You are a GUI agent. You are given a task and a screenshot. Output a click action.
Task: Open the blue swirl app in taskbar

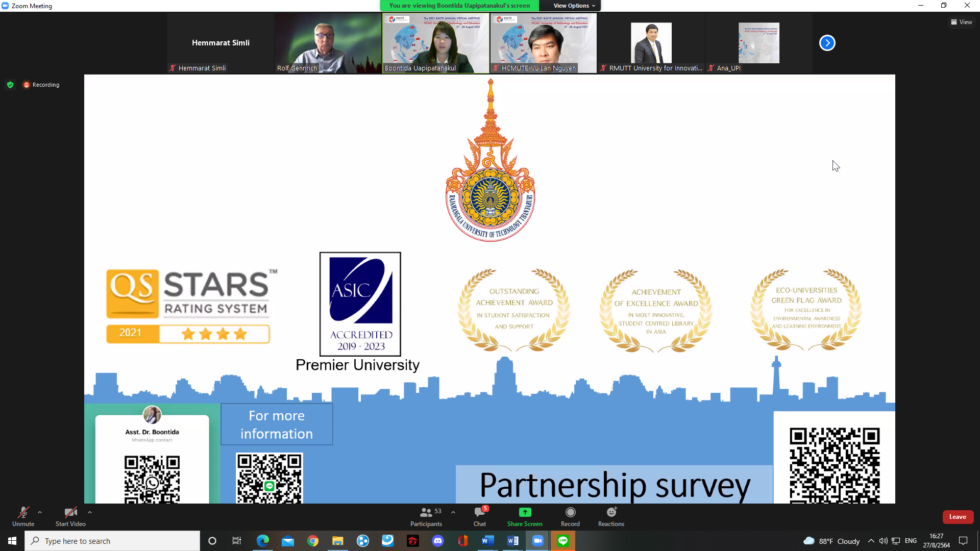coord(388,541)
